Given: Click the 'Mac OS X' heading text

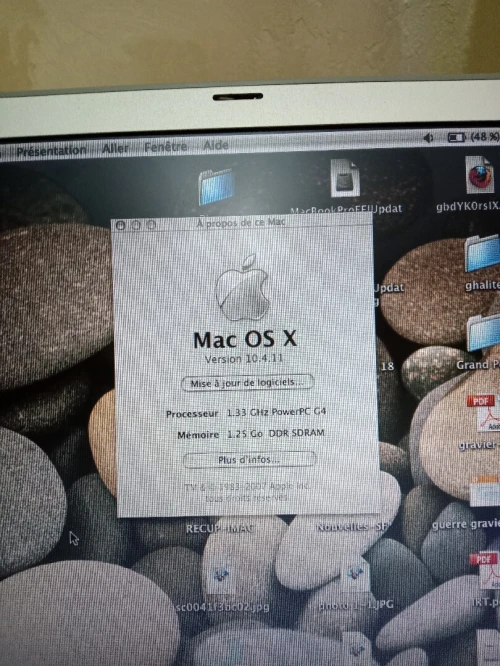Looking at the screenshot, I should pyautogui.click(x=245, y=339).
